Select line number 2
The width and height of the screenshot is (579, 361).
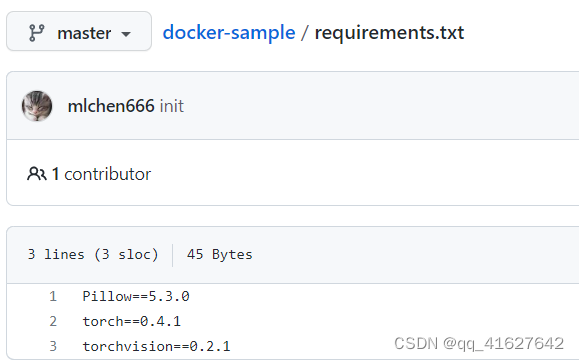click(x=53, y=321)
